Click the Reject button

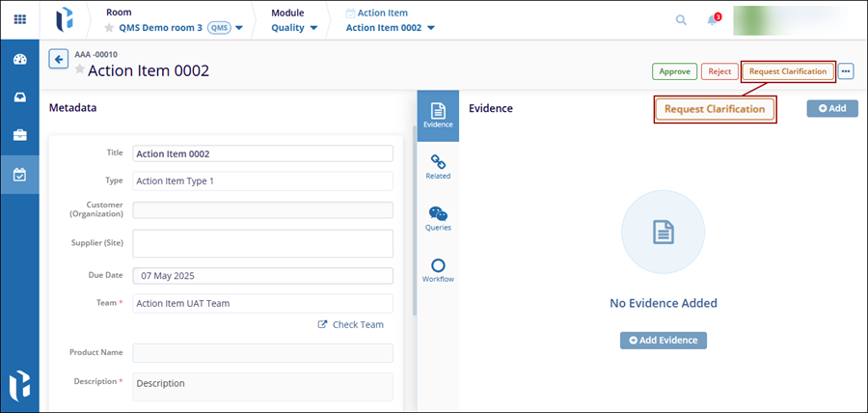pos(719,71)
